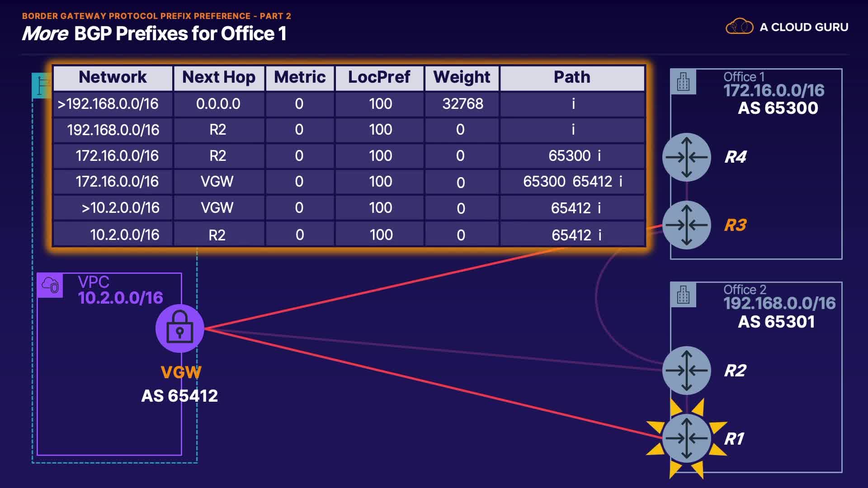Screen dimensions: 868x488
Task: Click the VGW padlock gateway icon
Action: point(180,328)
